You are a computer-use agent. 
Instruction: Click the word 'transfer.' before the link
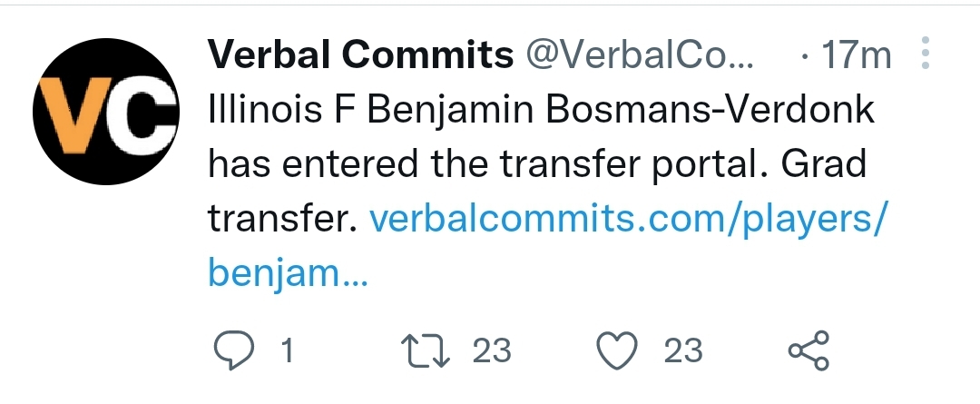282,218
